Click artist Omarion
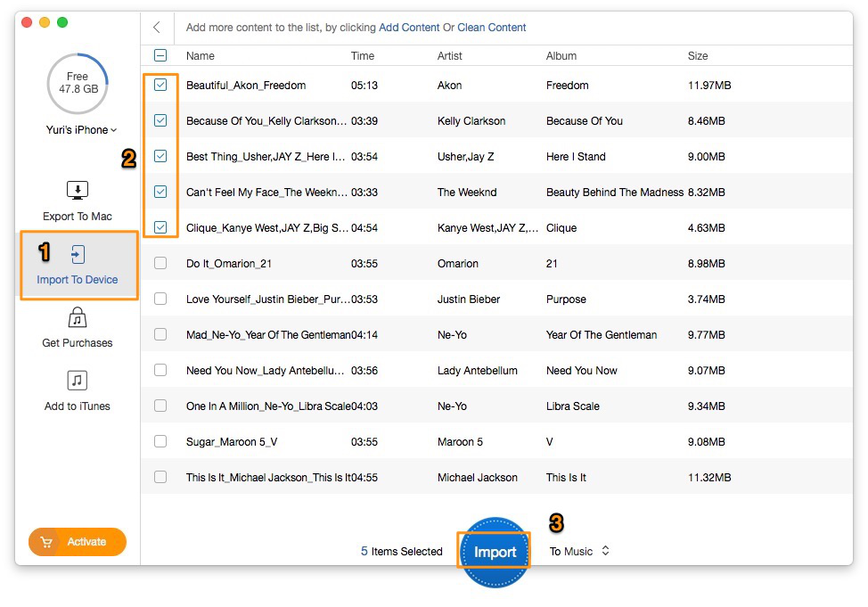The width and height of the screenshot is (868, 607). pyautogui.click(x=458, y=264)
